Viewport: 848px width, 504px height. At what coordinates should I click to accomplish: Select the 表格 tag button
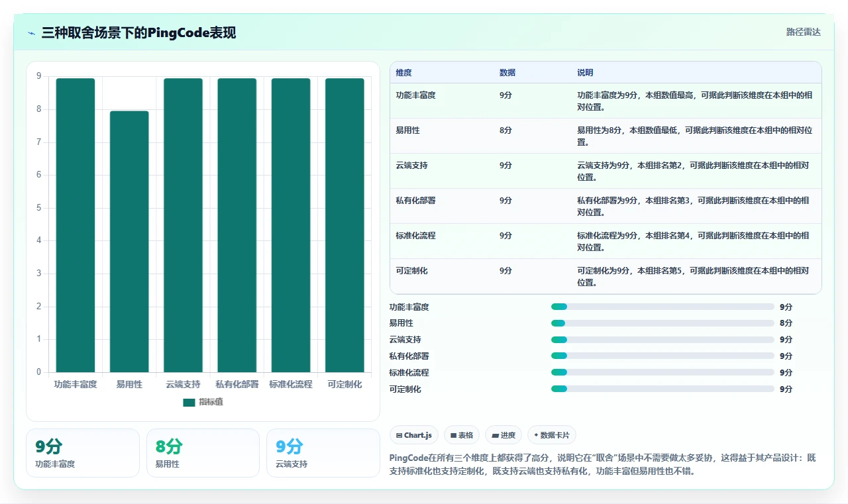tap(462, 435)
